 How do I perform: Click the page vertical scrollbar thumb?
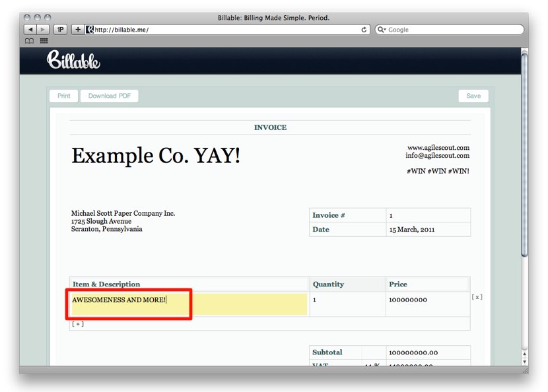[524, 154]
